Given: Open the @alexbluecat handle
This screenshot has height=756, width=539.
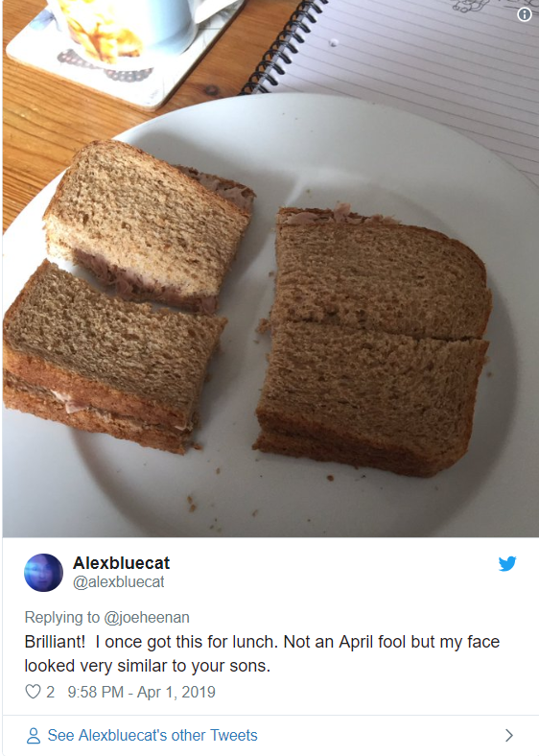Looking at the screenshot, I should [x=119, y=582].
